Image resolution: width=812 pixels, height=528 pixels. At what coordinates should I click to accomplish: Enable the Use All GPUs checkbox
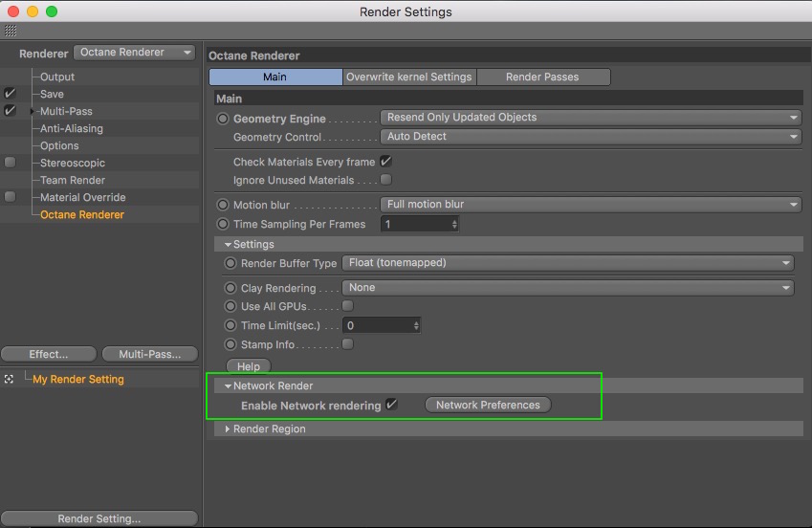coord(348,306)
